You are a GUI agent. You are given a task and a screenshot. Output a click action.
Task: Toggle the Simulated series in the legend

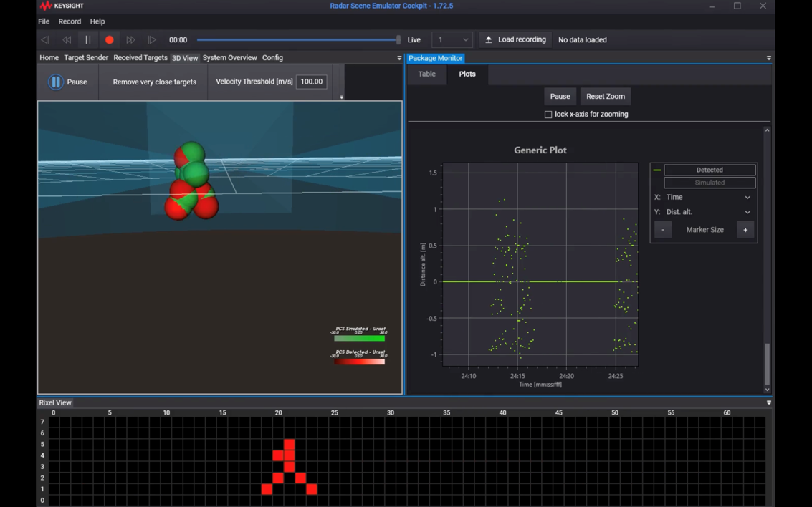pos(709,183)
